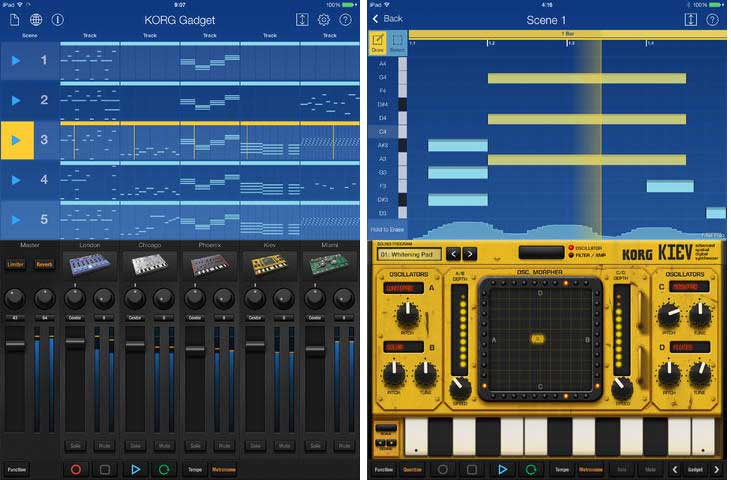Play scene 5

[x=16, y=219]
